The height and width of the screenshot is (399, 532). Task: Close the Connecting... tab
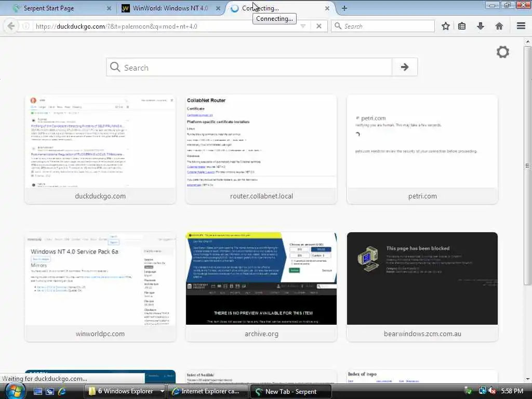click(x=327, y=8)
